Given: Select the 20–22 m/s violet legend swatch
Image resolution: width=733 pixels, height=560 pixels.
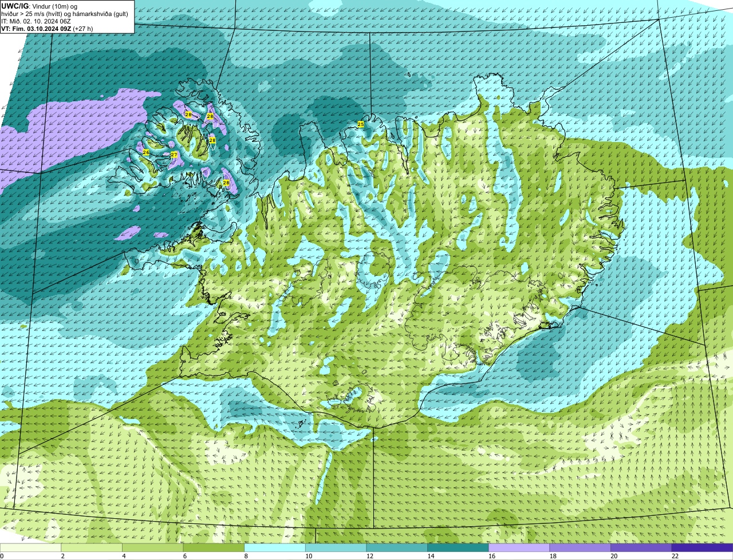Looking at the screenshot, I should [x=641, y=547].
